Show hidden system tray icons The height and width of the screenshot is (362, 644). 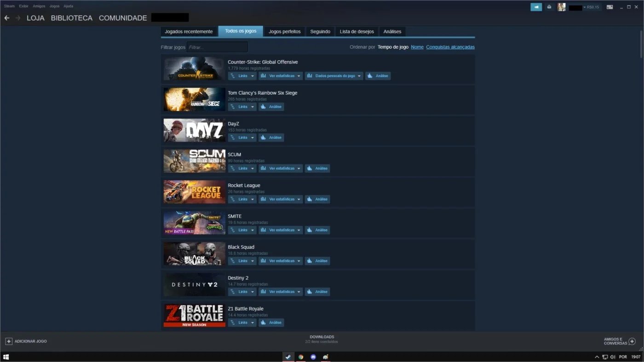click(x=597, y=357)
